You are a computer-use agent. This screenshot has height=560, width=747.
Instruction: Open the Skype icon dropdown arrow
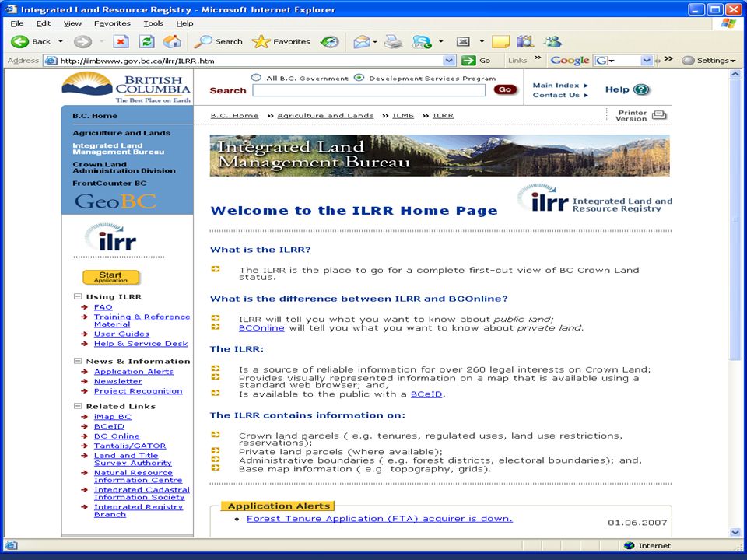(440, 42)
